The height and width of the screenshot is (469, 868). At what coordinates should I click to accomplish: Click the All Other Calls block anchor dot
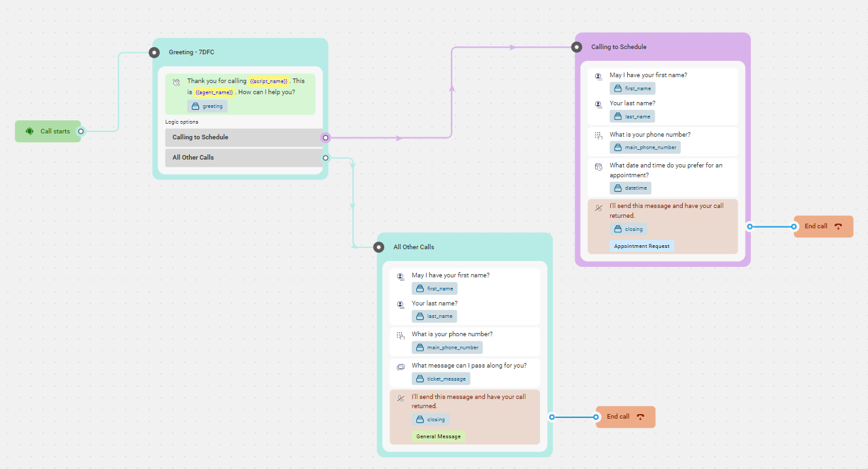click(x=378, y=247)
